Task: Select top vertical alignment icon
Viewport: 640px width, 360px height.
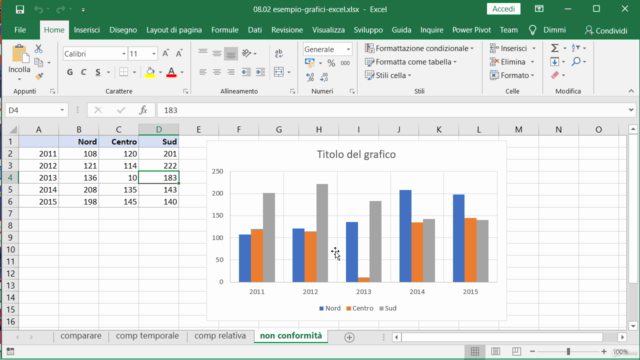Action: pos(203,53)
